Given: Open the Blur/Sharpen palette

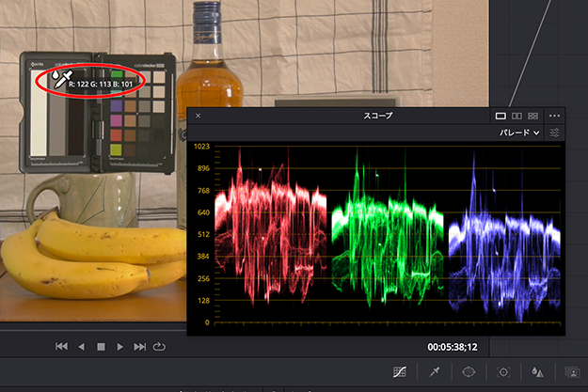Looking at the screenshot, I should tap(537, 372).
